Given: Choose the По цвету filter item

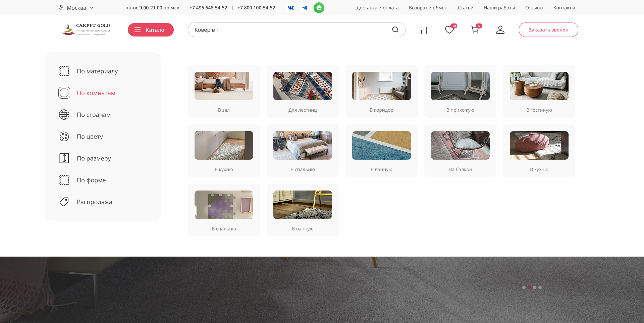Looking at the screenshot, I should [90, 137].
